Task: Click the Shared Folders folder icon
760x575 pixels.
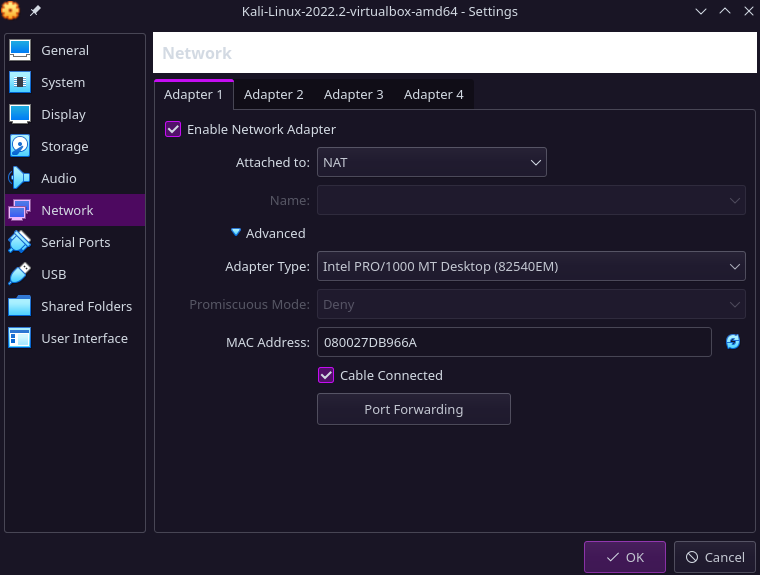Action: coord(20,306)
